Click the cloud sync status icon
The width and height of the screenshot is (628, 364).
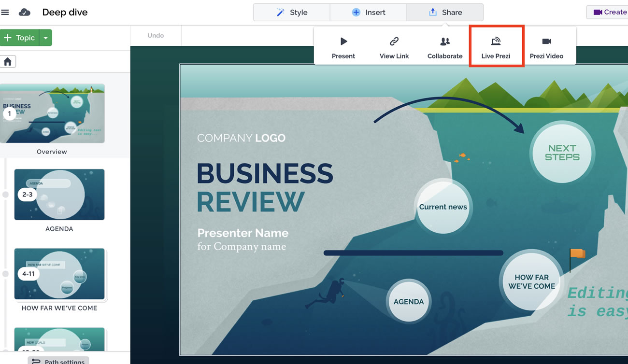coord(25,12)
